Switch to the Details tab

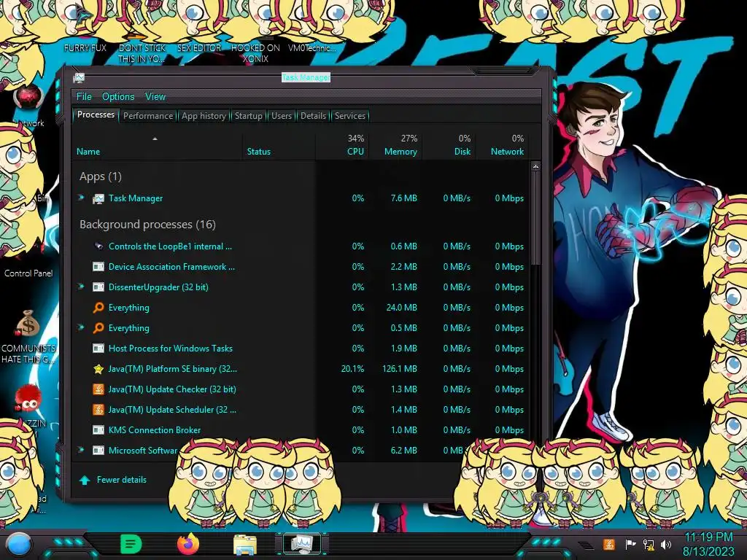tap(314, 116)
